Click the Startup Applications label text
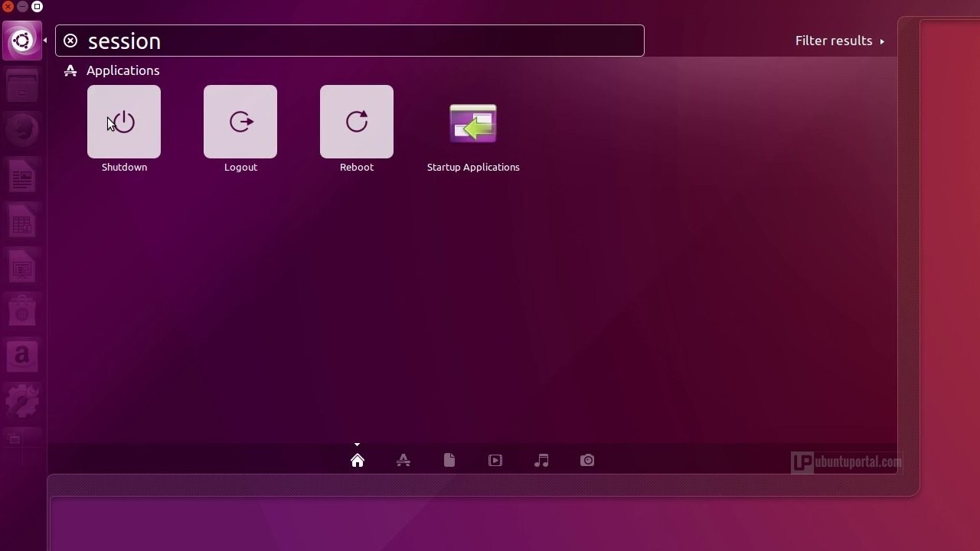Viewport: 980px width, 551px height. click(473, 167)
